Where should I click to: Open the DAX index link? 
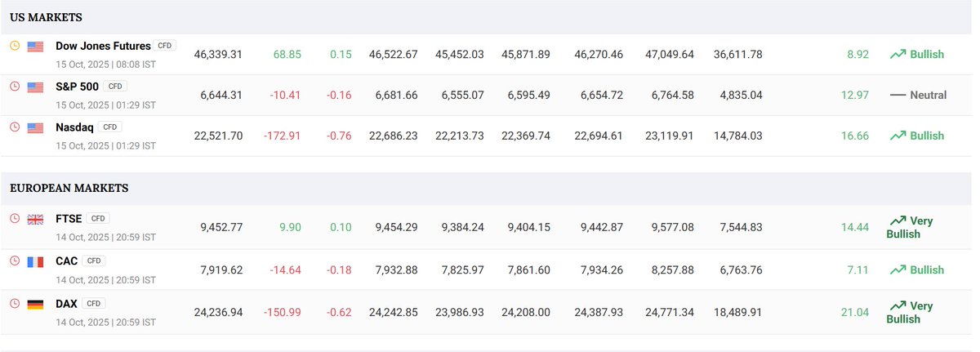pos(67,303)
